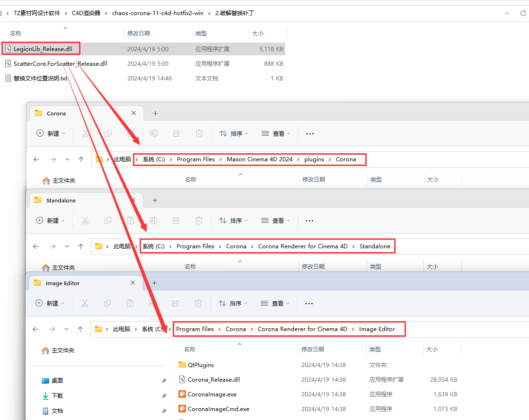Click the refresh icon in the top address bar
The width and height of the screenshot is (529, 420).
tap(523, 13)
